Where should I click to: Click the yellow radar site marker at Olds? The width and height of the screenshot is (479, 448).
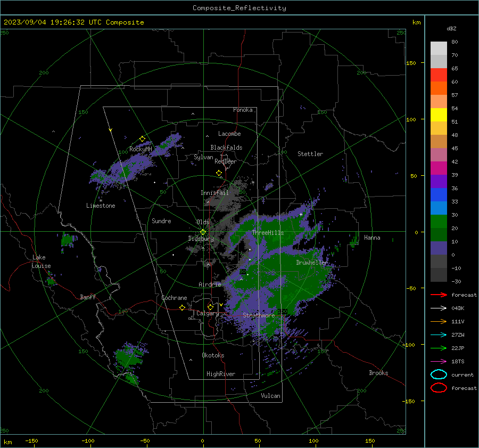click(203, 232)
